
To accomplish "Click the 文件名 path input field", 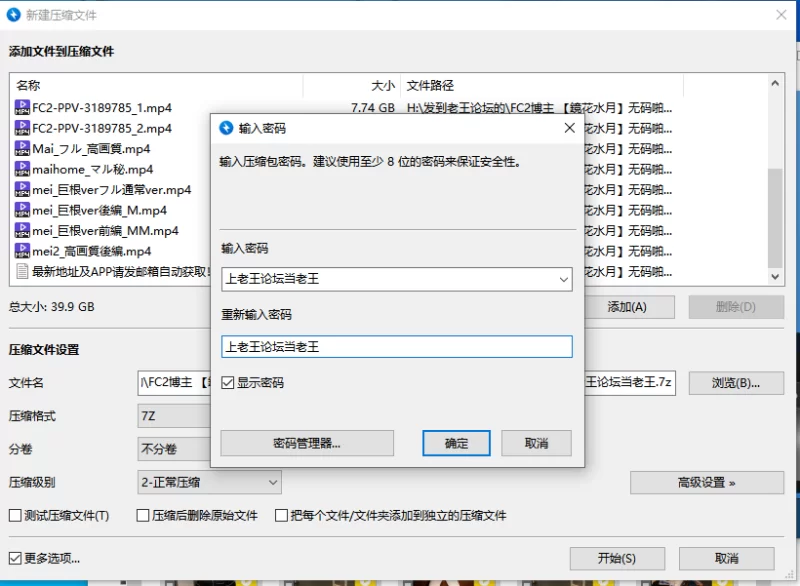I will pyautogui.click(x=407, y=383).
